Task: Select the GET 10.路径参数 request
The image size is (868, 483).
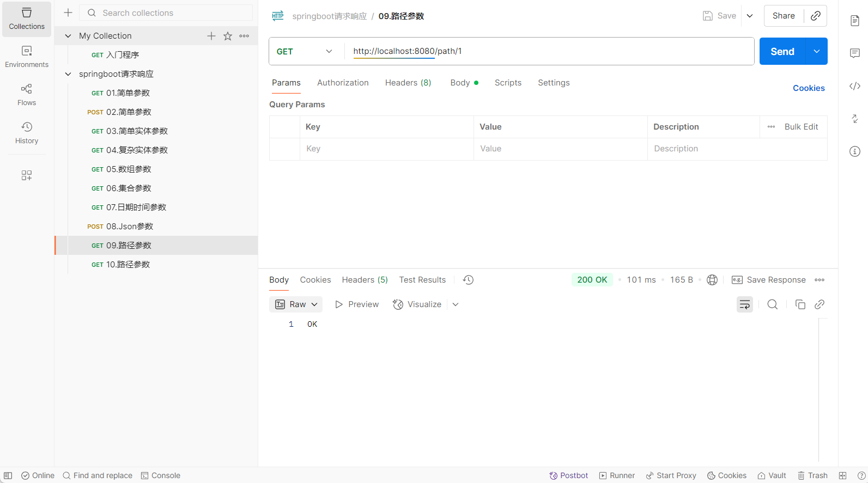Action: [x=156, y=265]
